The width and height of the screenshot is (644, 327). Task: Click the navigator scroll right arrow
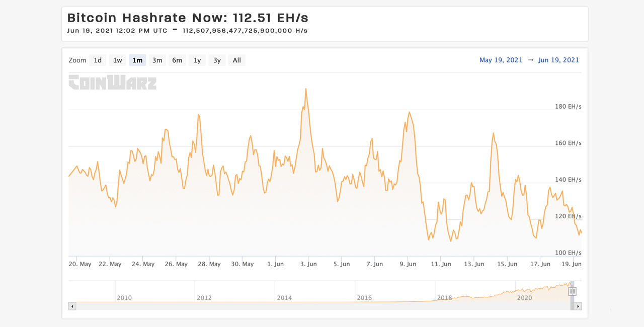click(578, 306)
